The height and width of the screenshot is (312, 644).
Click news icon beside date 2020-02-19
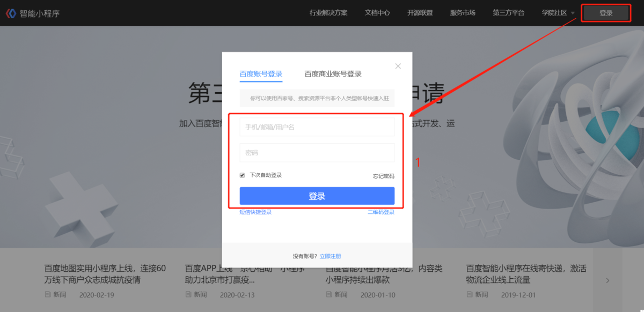tap(48, 294)
